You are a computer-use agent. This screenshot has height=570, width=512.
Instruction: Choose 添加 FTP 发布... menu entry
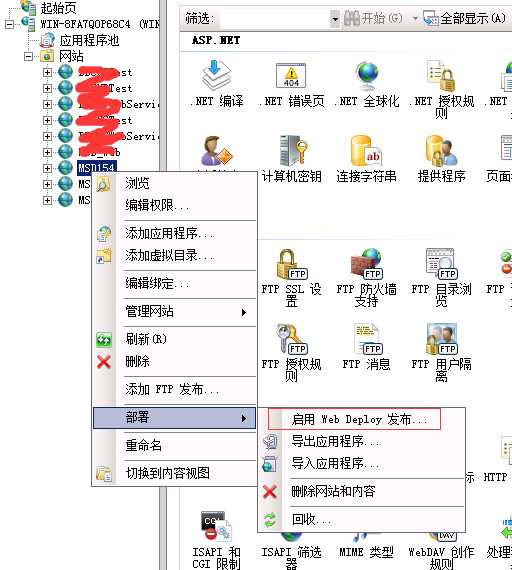point(175,389)
